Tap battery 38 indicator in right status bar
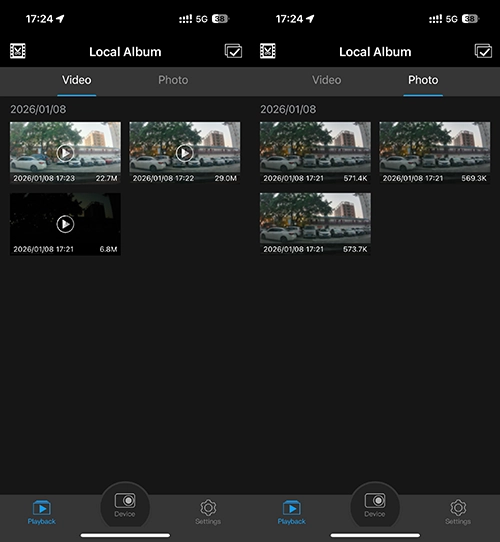The image size is (500, 542). [x=470, y=19]
